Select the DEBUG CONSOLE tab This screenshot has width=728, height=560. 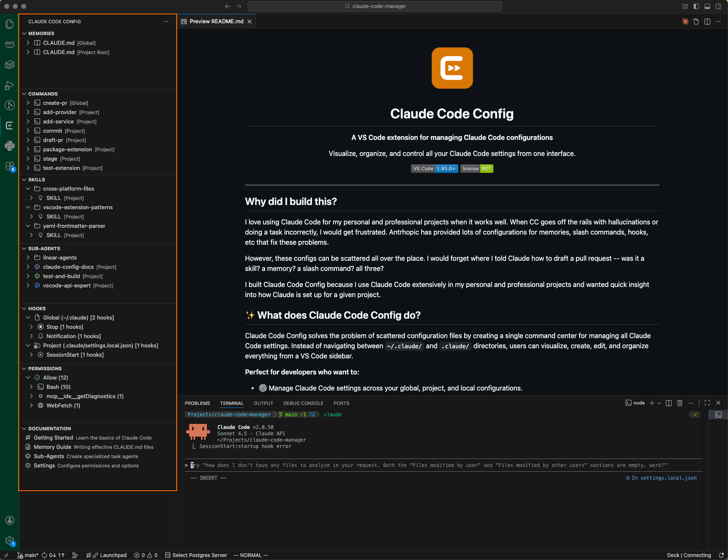click(x=303, y=403)
